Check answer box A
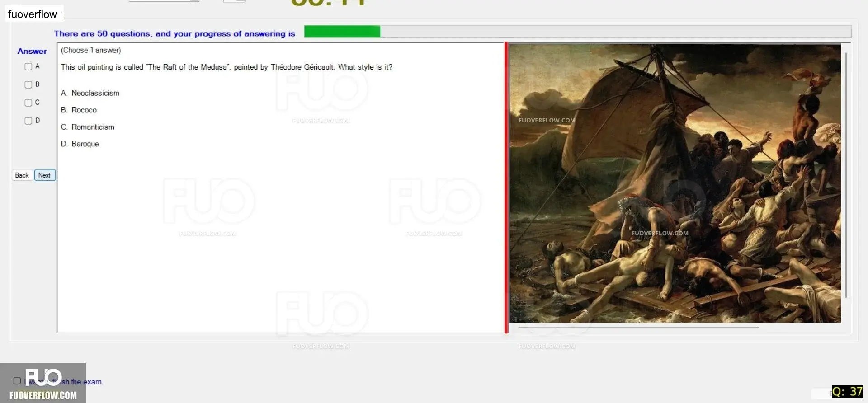The image size is (868, 403). tap(28, 66)
